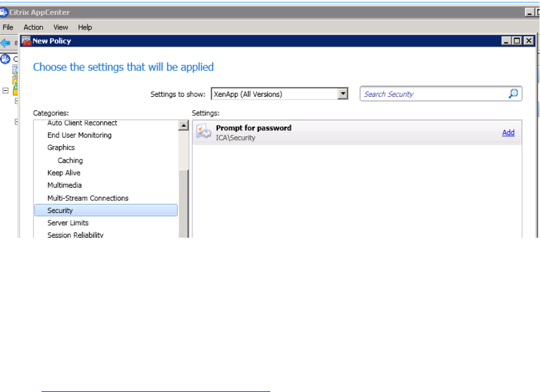
Task: Open the File menu
Action: coord(8,27)
